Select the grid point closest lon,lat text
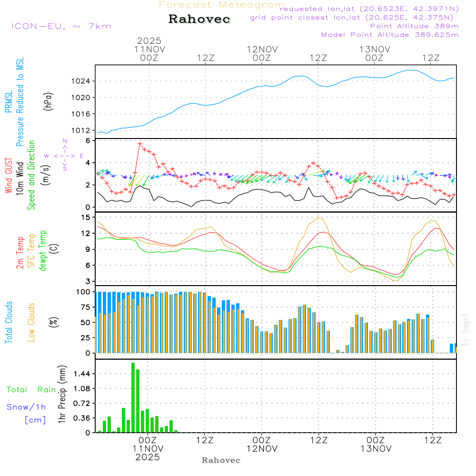Screen dimensions: 476x476 coord(354,18)
